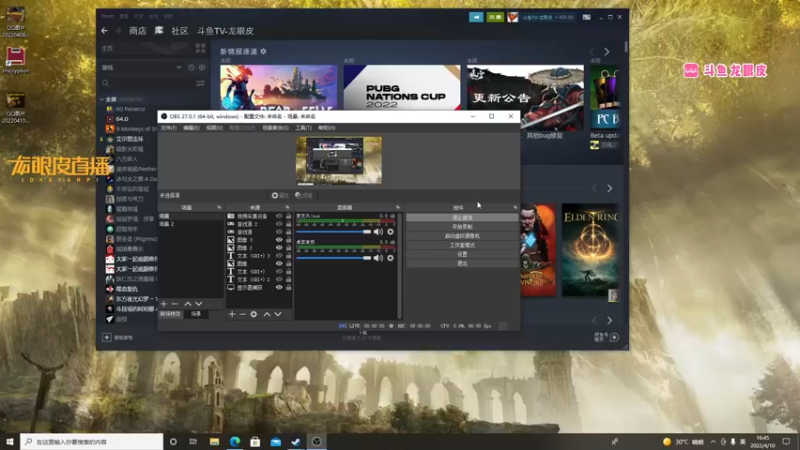Pop out the OBS 控件 dock with its header icon

[x=515, y=208]
